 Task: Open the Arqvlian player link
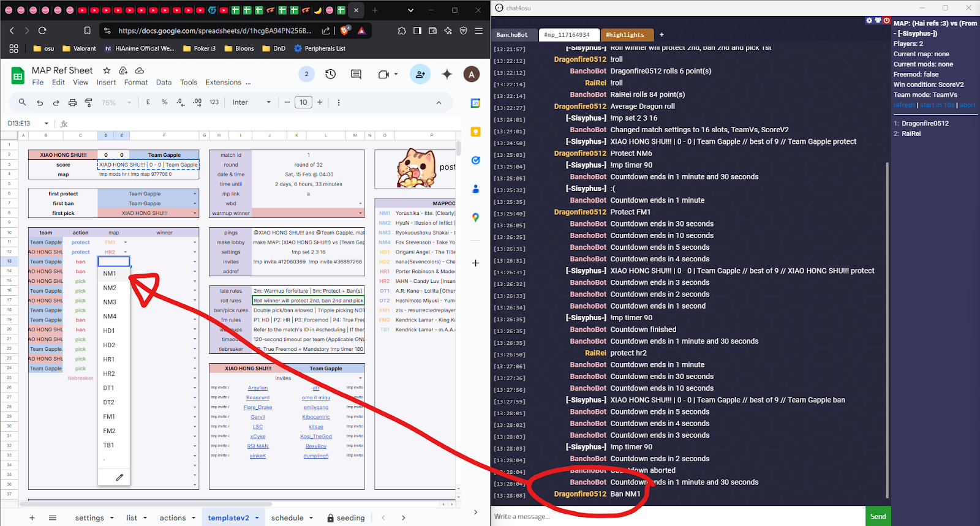pos(257,388)
